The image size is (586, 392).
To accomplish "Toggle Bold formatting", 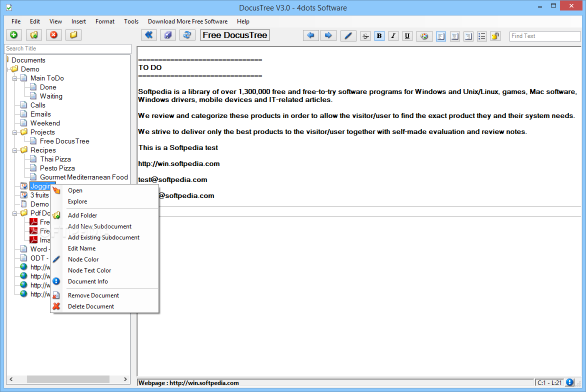I will click(379, 36).
